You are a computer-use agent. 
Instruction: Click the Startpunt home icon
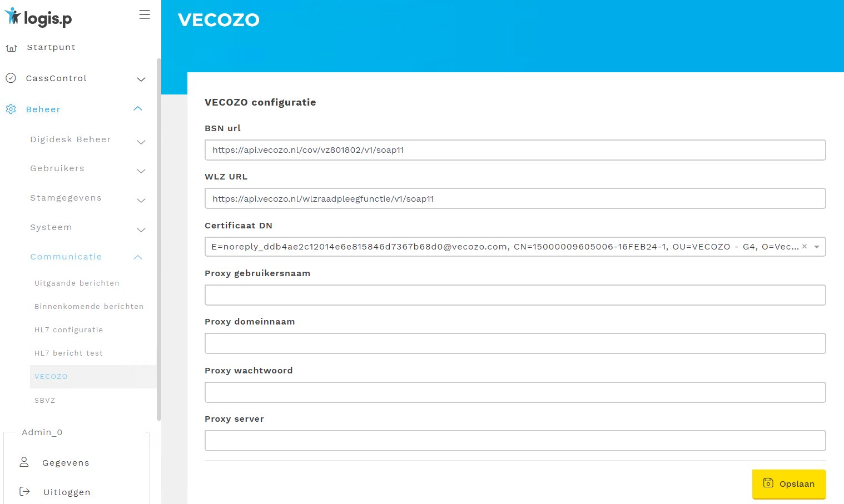tap(11, 48)
